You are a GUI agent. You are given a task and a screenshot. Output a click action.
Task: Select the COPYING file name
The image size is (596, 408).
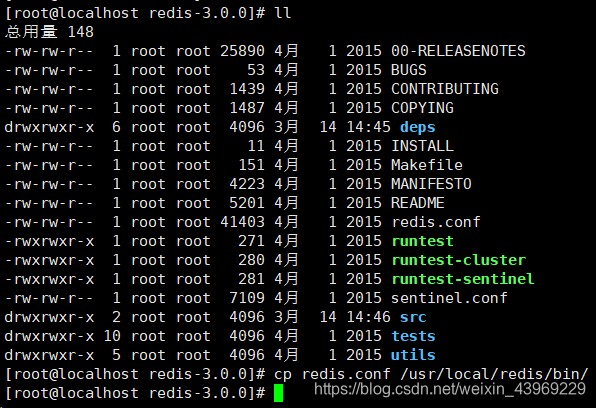pyautogui.click(x=422, y=108)
